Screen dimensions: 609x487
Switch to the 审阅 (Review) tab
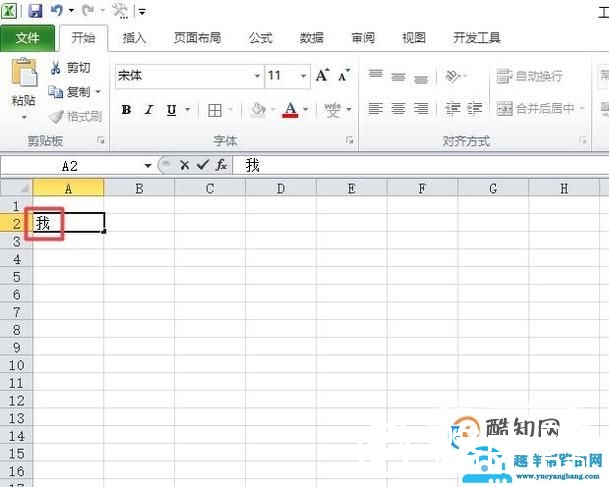pos(362,38)
